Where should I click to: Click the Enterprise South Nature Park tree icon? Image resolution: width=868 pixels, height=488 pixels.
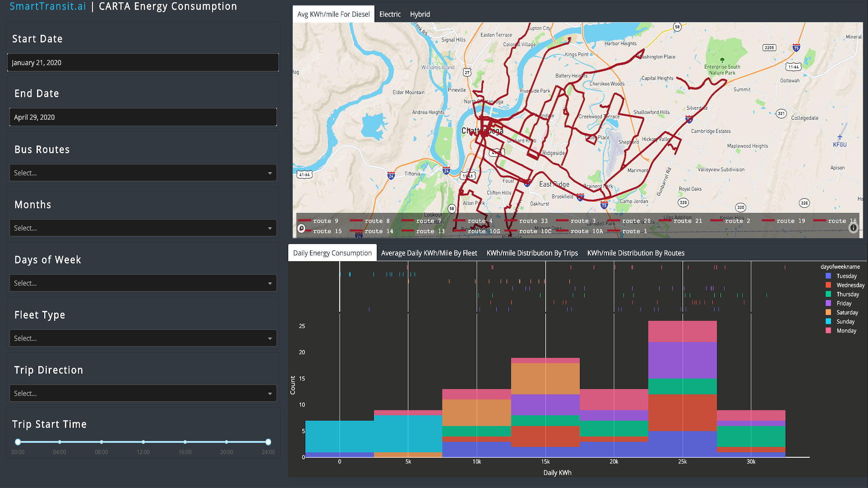722,60
